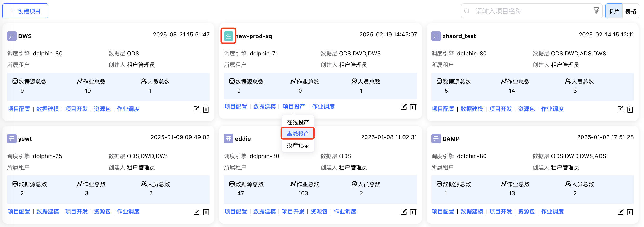The height and width of the screenshot is (227, 644).
Task: Open 项目投产 dropdown on new-prod-xq card
Action: (294, 107)
